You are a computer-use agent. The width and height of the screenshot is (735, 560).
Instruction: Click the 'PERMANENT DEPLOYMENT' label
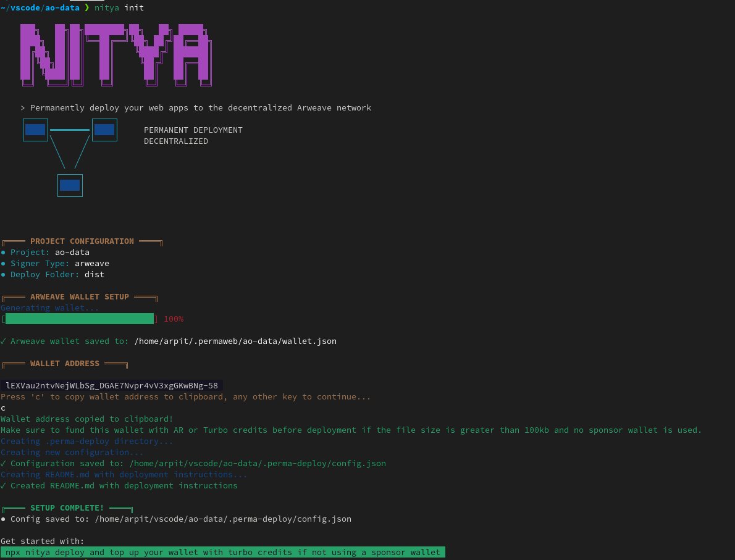coord(193,130)
